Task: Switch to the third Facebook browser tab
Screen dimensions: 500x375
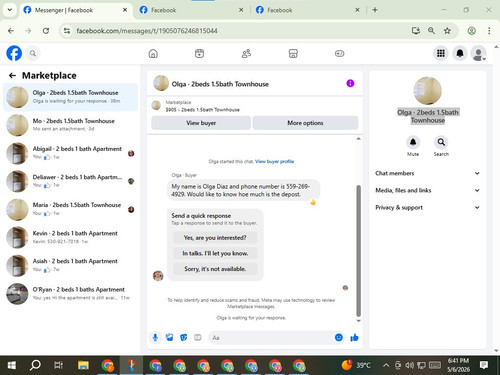Action: (308, 10)
